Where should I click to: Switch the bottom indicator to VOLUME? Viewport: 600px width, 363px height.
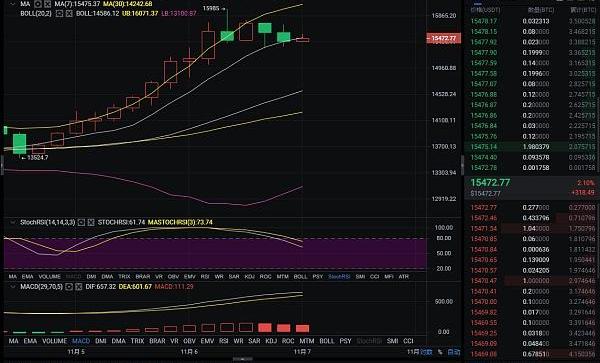tap(55, 341)
